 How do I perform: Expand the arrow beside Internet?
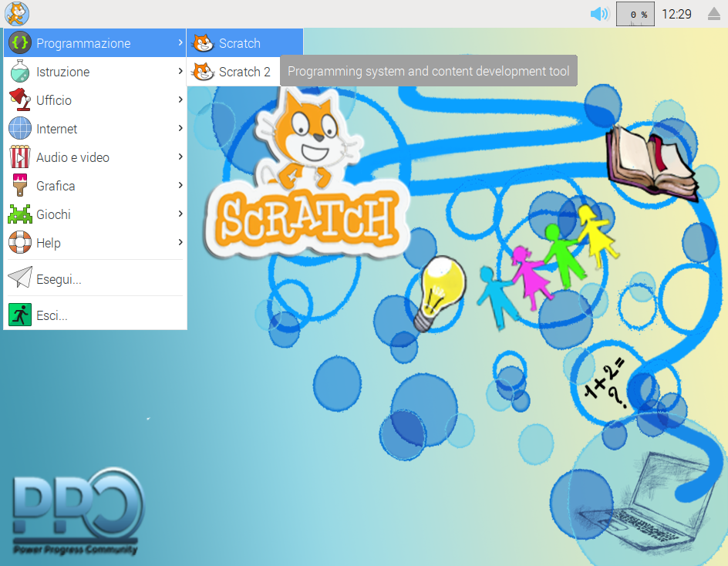tap(180, 128)
